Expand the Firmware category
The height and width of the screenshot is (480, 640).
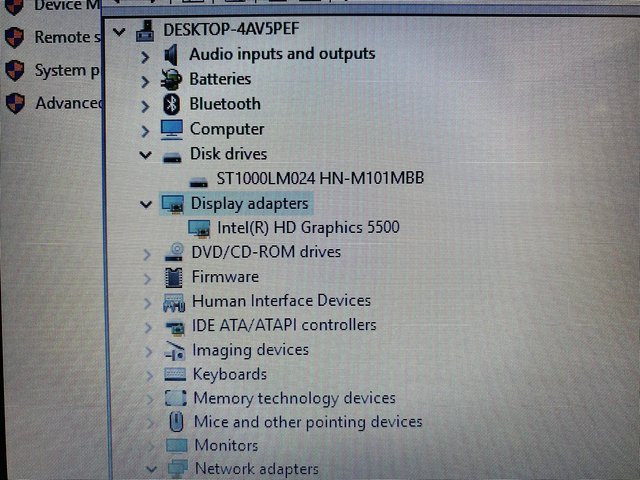[x=148, y=279]
